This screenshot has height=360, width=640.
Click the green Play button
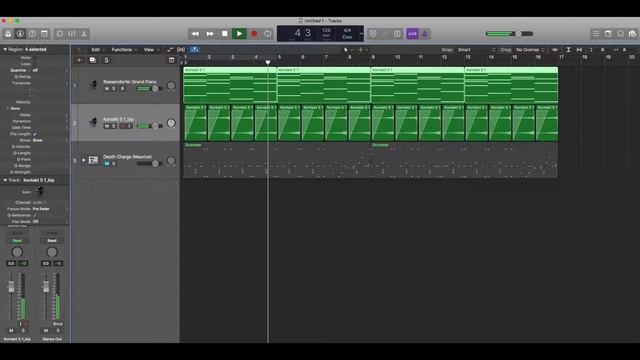click(x=239, y=34)
